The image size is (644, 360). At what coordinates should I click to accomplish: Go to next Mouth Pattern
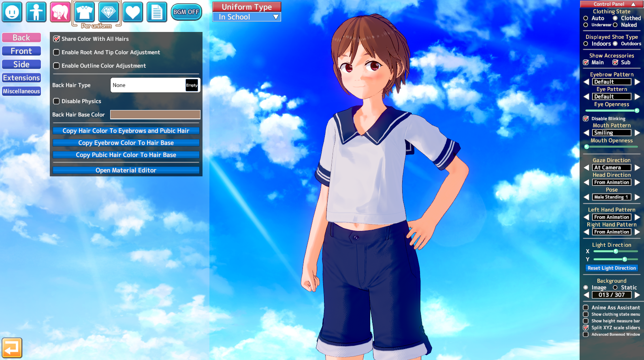(637, 133)
